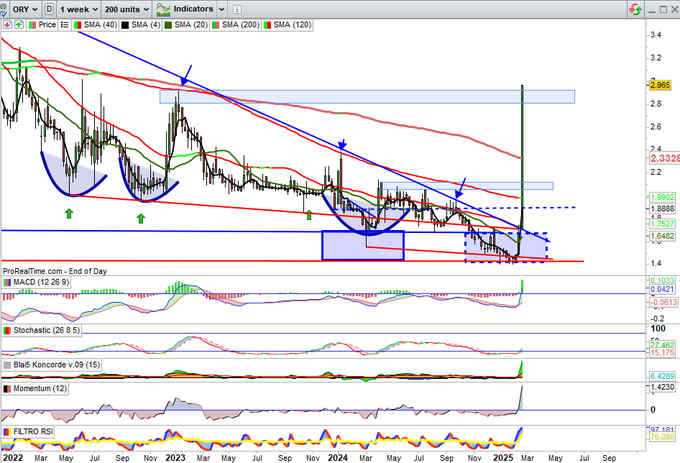Click the small info icon beside Indicators
This screenshot has width=680, height=463.
coord(236,9)
